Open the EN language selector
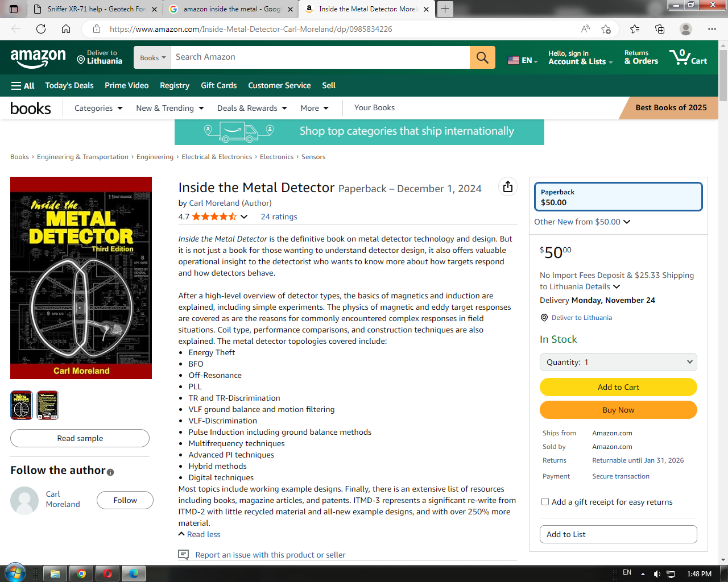 pyautogui.click(x=522, y=60)
